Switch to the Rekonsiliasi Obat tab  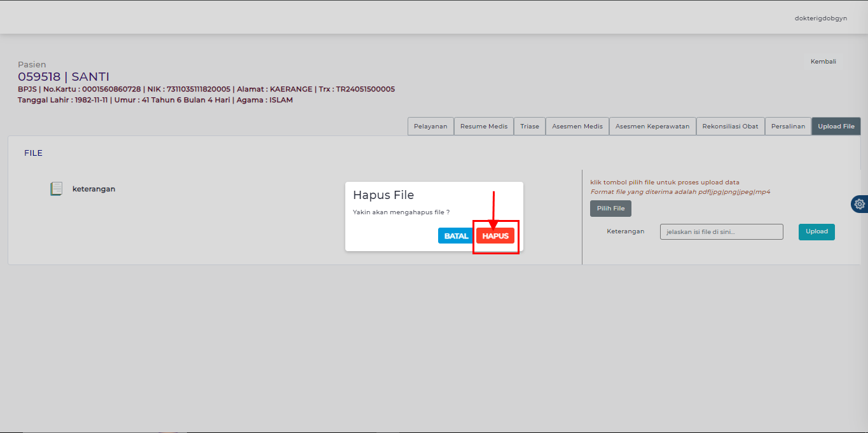[x=730, y=127]
